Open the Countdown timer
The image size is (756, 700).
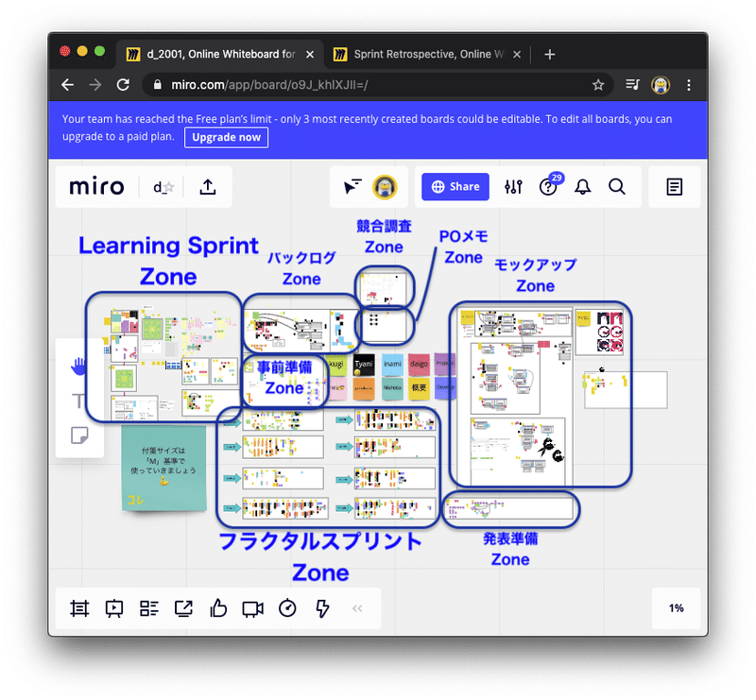tap(286, 608)
